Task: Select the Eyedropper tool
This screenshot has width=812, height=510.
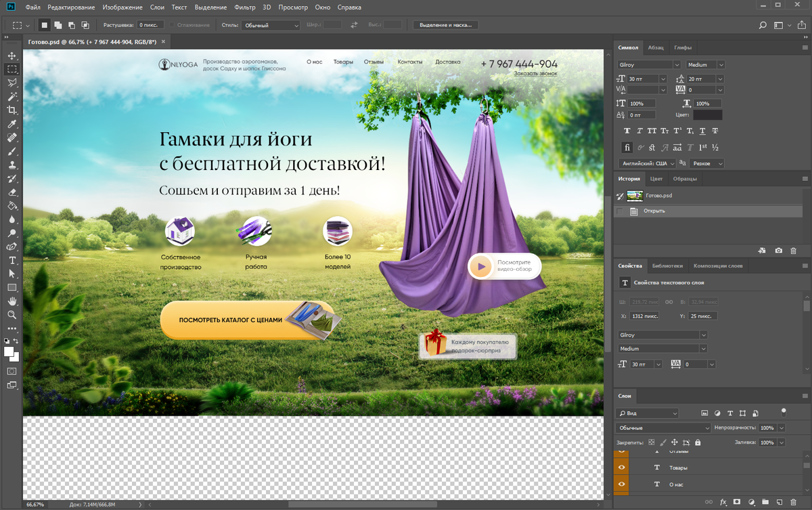Action: pos(12,124)
